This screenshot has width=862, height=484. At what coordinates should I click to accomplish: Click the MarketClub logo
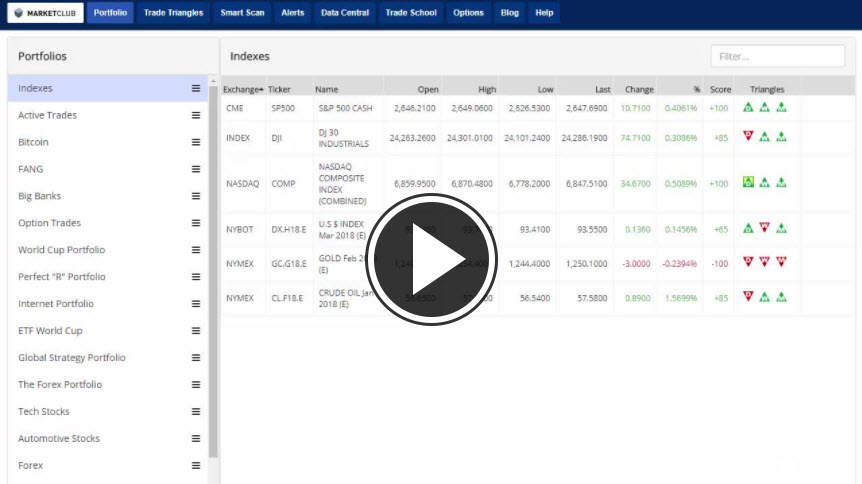(45, 13)
